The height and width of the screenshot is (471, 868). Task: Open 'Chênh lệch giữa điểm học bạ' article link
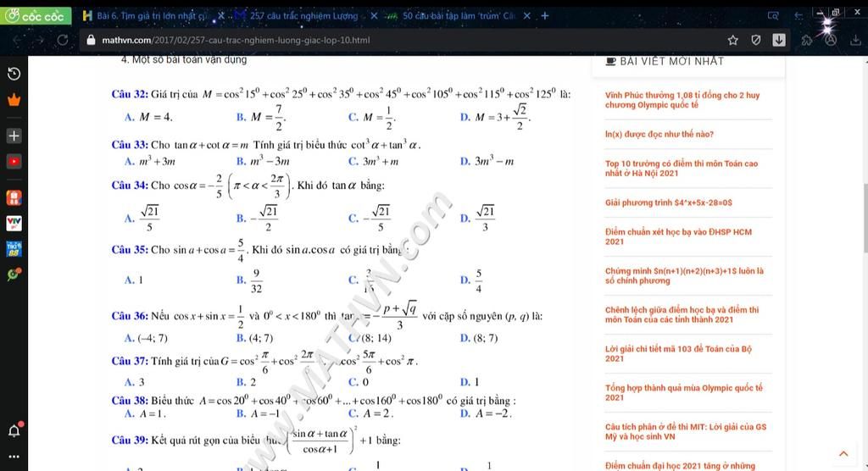[x=682, y=314]
